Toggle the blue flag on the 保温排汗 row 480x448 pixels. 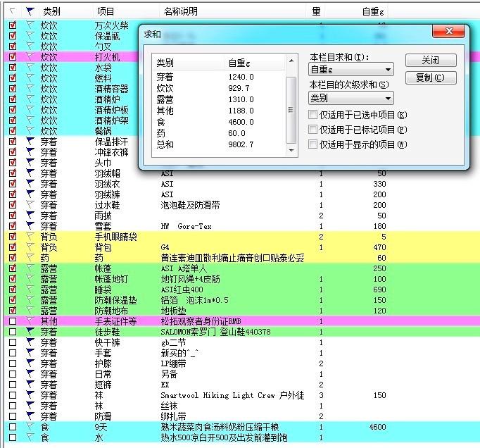(30, 142)
